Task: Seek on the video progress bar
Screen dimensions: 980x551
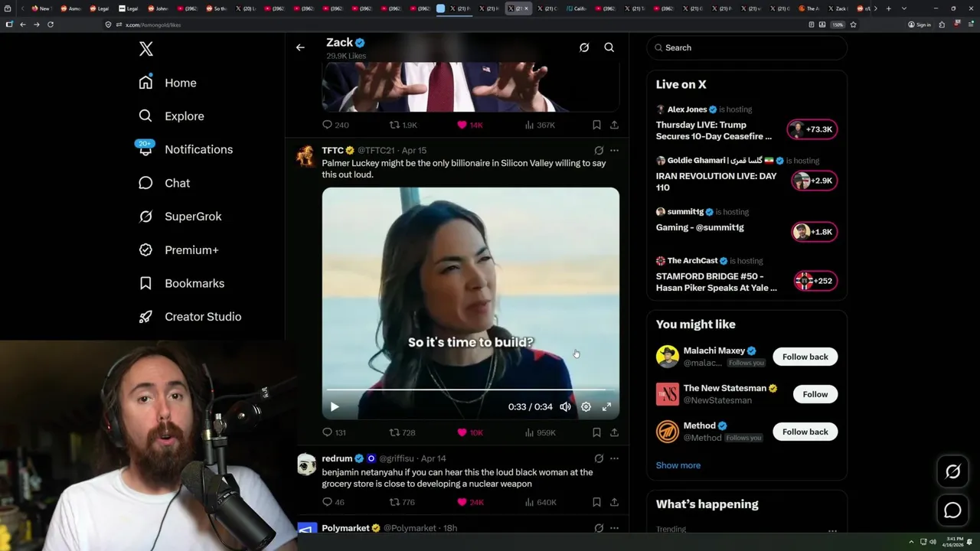Action: click(470, 390)
